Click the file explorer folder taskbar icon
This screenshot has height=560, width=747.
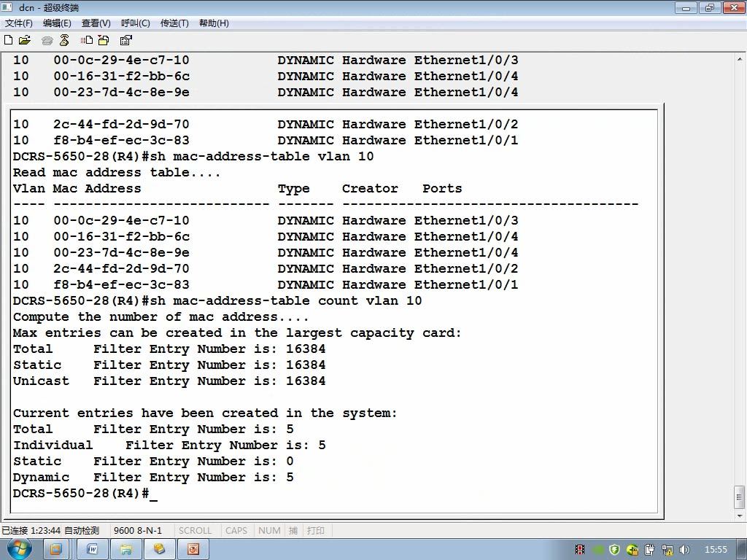126,550
